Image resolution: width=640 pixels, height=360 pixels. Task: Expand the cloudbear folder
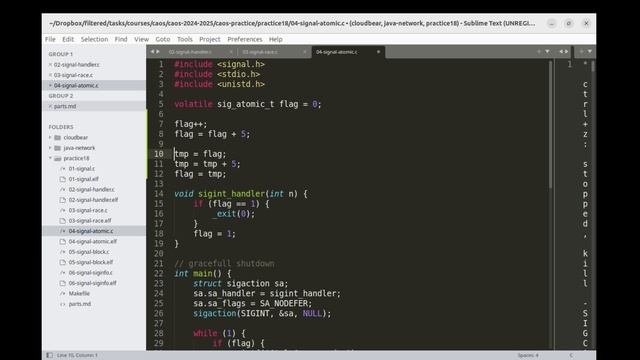coord(50,138)
